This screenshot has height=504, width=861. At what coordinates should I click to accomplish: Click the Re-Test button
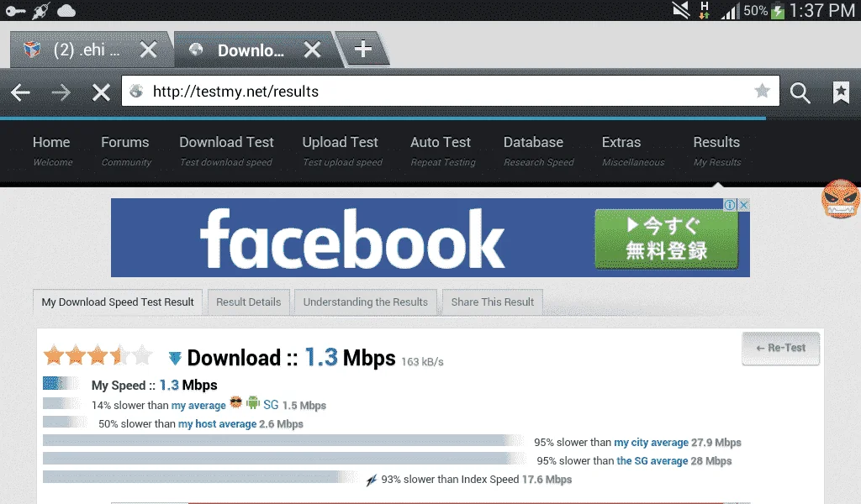tap(780, 348)
